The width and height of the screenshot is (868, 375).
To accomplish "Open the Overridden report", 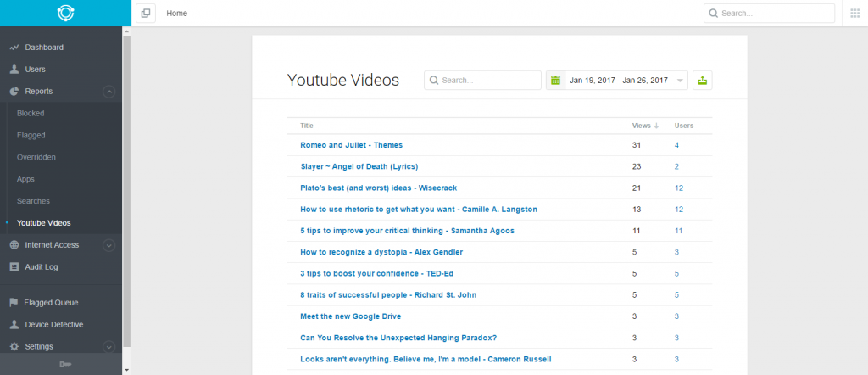I will [36, 157].
